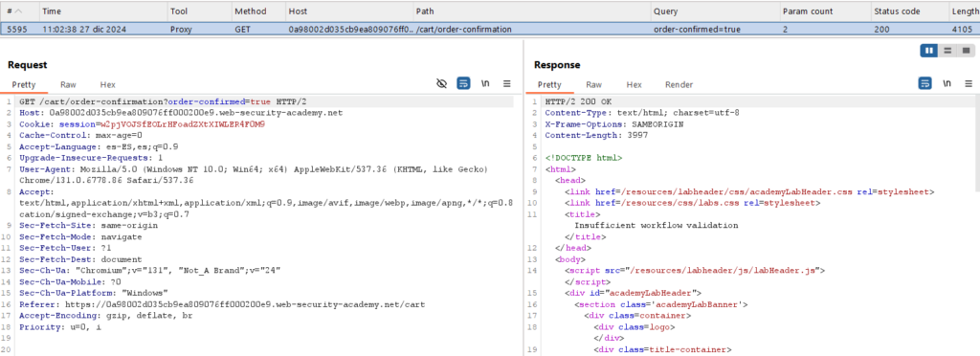Click the Referer header line
Viewport: 980px width, 356px height.
[222, 304]
